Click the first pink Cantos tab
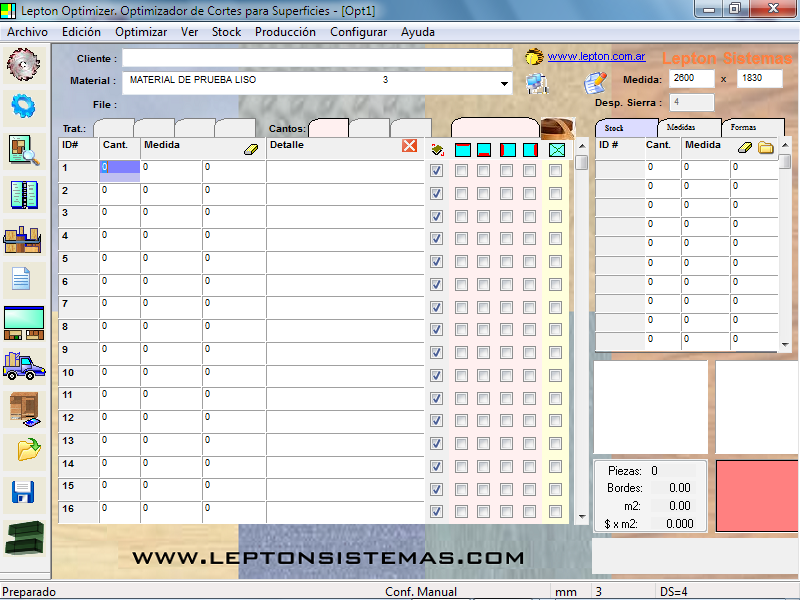Screen dimensions: 800x600 tap(329, 128)
